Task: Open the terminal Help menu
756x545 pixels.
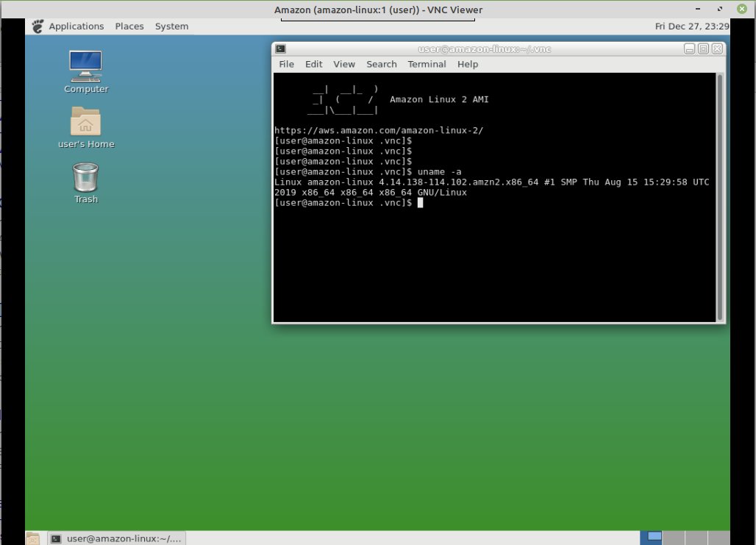Action: (x=468, y=64)
